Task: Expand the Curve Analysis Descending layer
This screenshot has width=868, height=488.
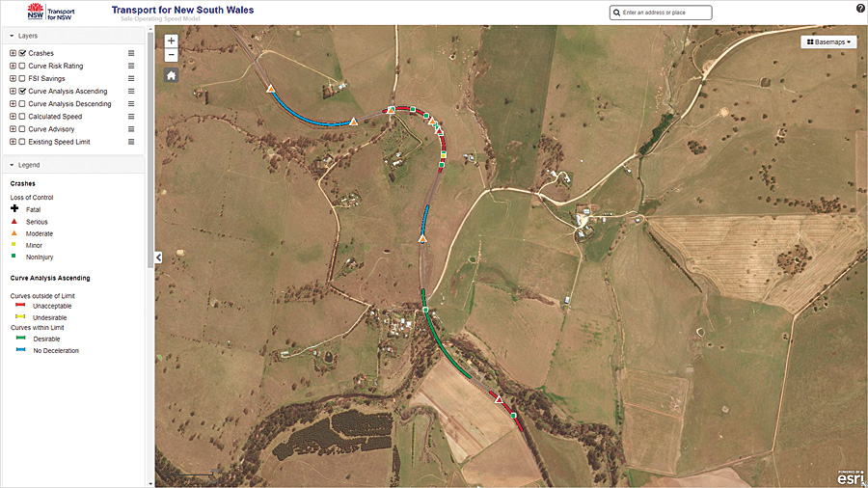Action: click(13, 103)
